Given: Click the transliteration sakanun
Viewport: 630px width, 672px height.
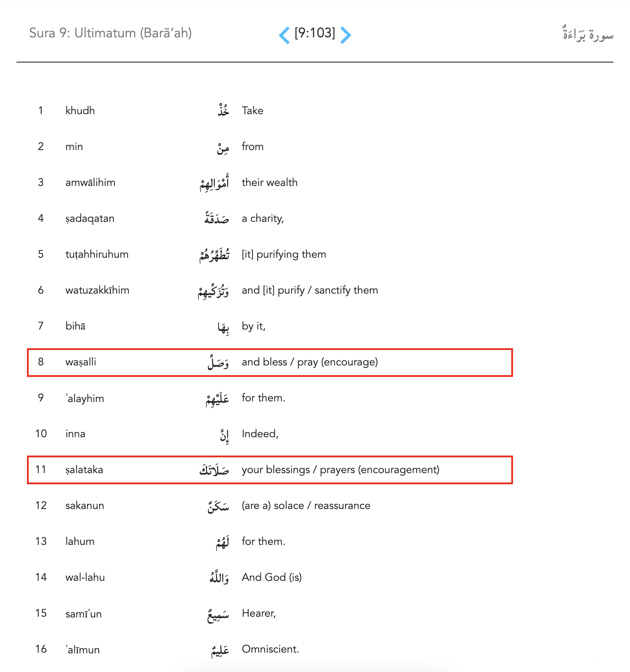Looking at the screenshot, I should pyautogui.click(x=85, y=505).
